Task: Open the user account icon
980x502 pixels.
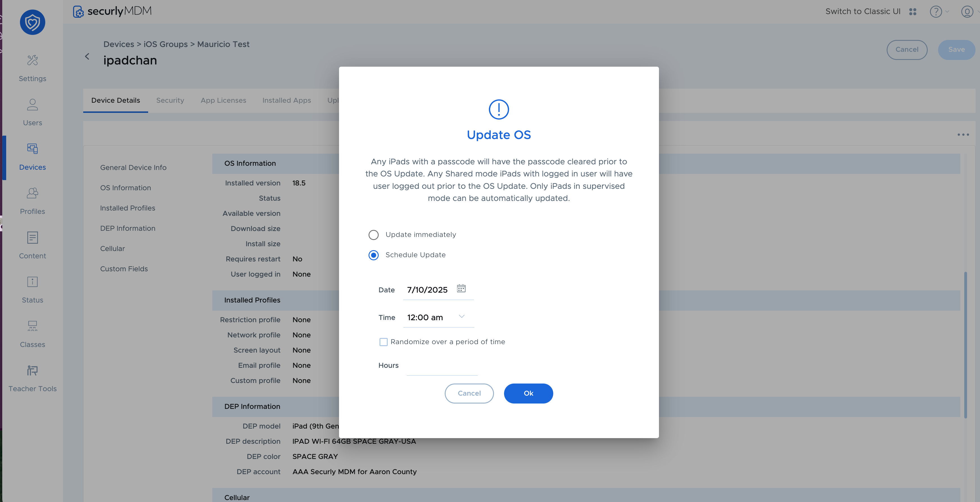Action: point(967,12)
